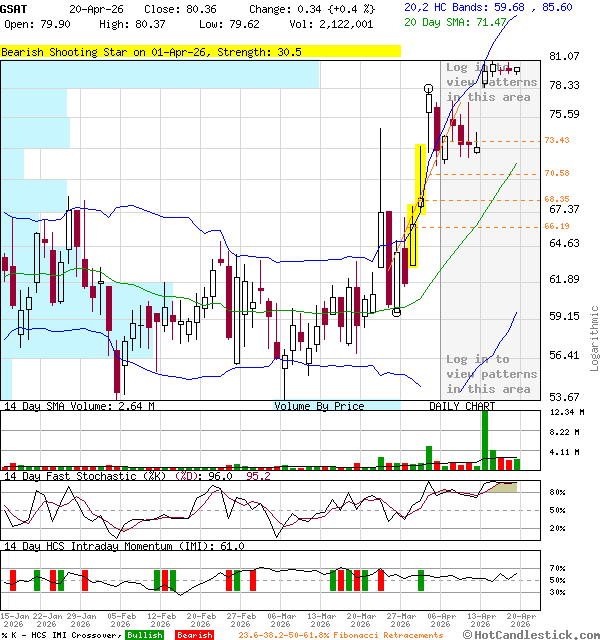Image resolution: width=600 pixels, height=640 pixels.
Task: Click the Volume By Price label
Action: coord(319,406)
